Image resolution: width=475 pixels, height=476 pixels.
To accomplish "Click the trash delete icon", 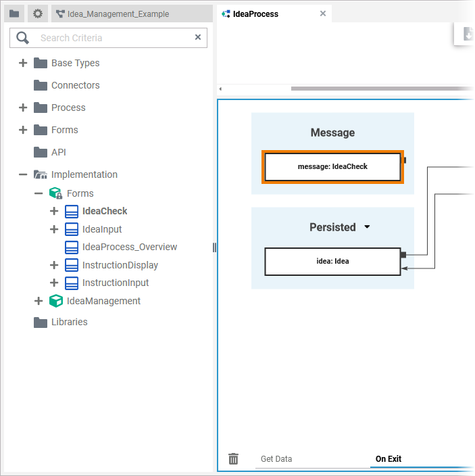I will (x=234, y=459).
